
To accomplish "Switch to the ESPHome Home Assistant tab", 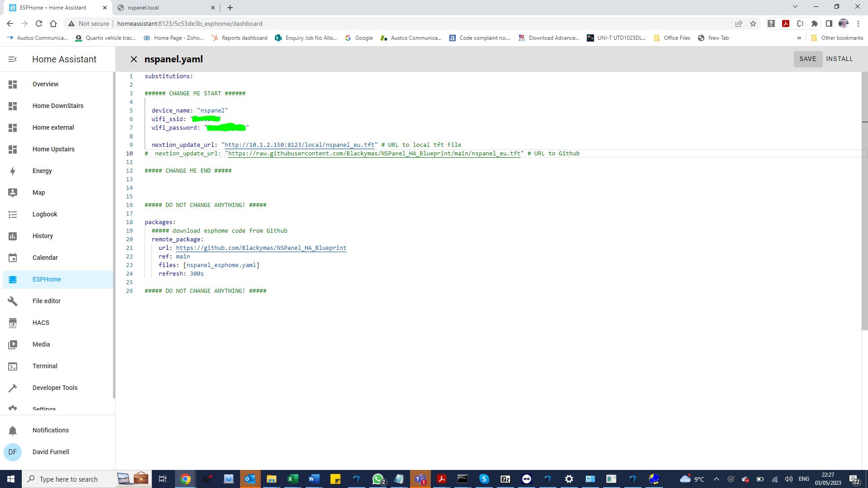I will click(54, 8).
